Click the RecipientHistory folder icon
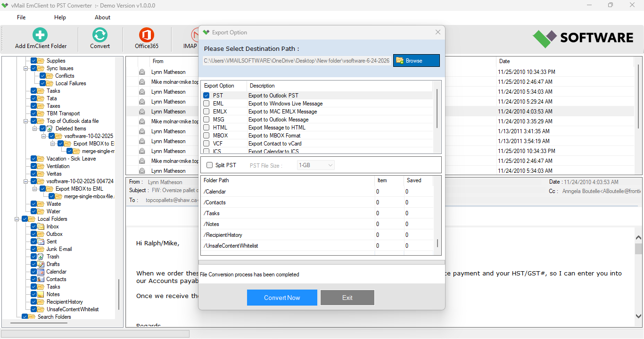Image resolution: width=644 pixels, height=339 pixels. 41,302
